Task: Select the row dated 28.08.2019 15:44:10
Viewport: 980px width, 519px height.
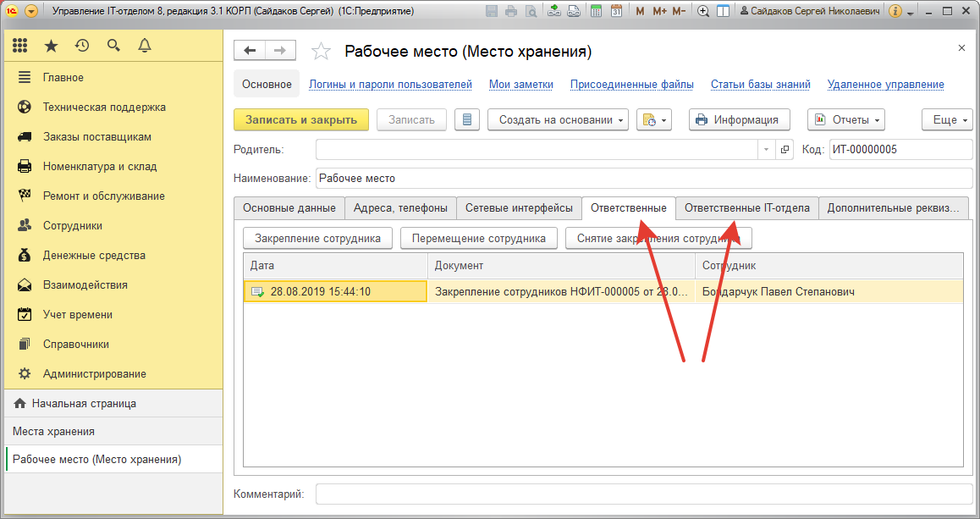Action: [x=603, y=291]
